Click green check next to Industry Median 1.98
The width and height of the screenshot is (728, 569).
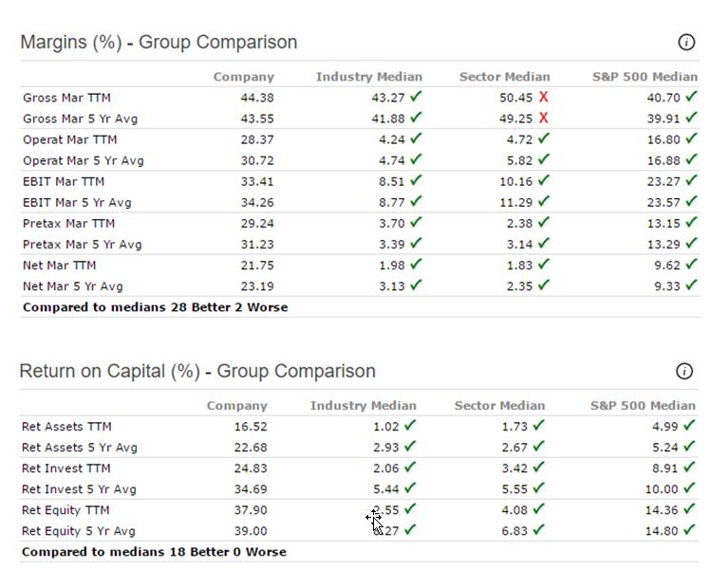coord(416,265)
